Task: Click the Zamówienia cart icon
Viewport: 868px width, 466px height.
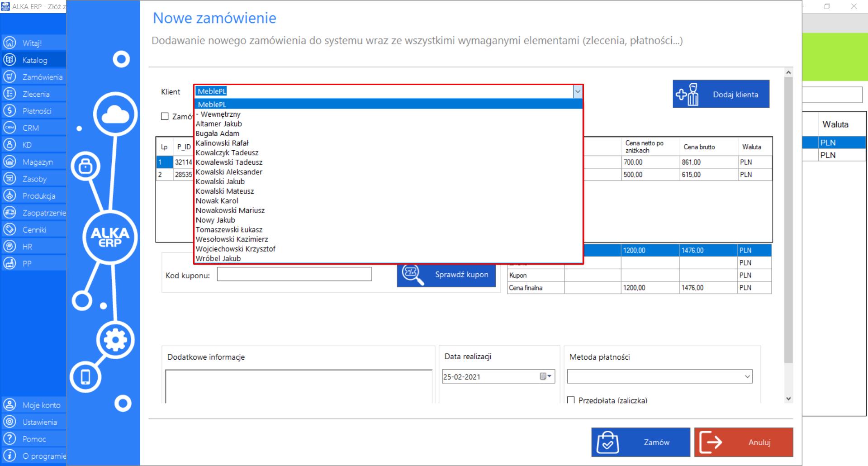Action: [x=9, y=77]
